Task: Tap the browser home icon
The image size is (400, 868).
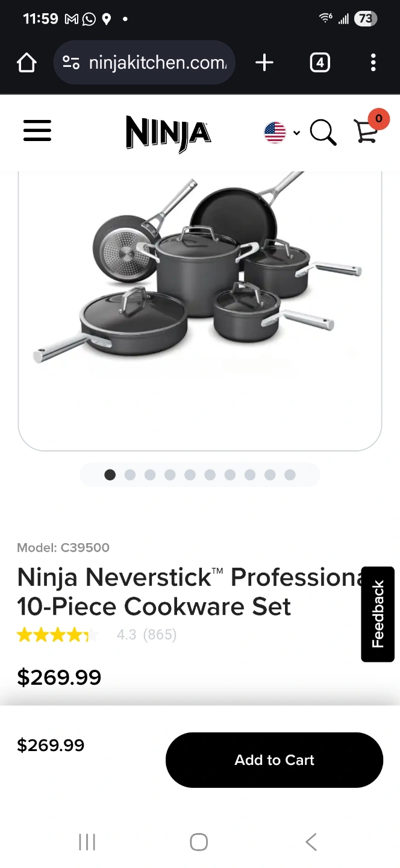Action: tap(27, 63)
